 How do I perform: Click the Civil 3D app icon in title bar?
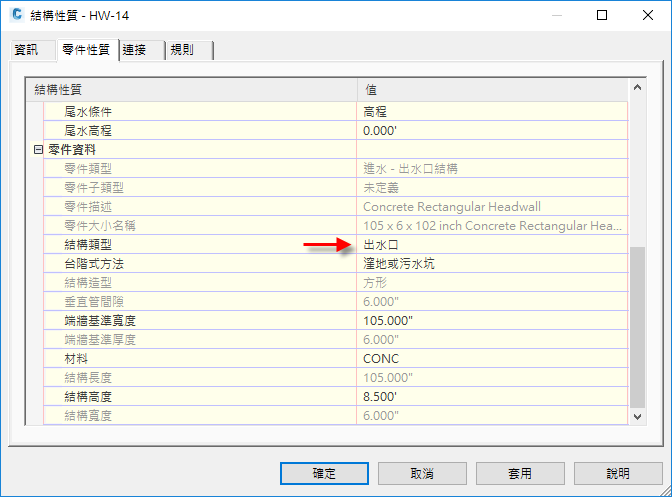[17, 15]
